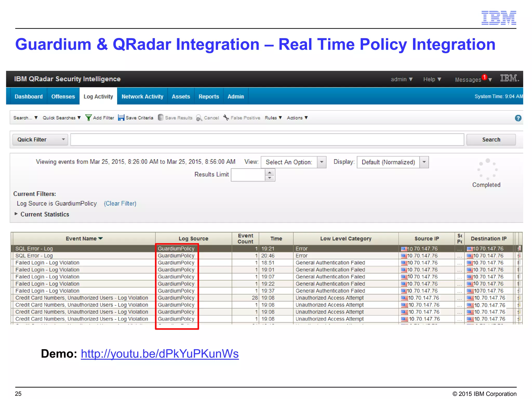532x399 pixels.
Task: Click the red Messages notification badge
Action: coord(484,77)
